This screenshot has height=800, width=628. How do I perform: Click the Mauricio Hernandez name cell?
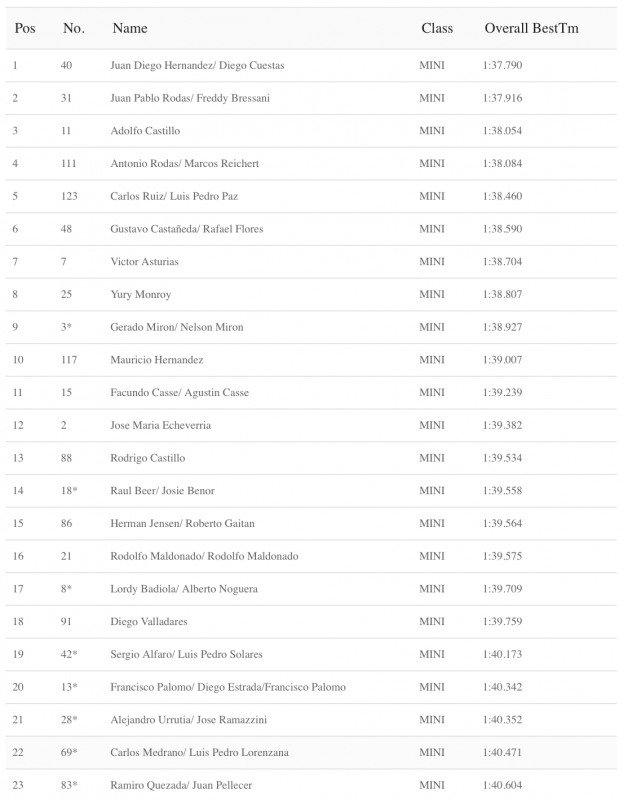pos(157,360)
